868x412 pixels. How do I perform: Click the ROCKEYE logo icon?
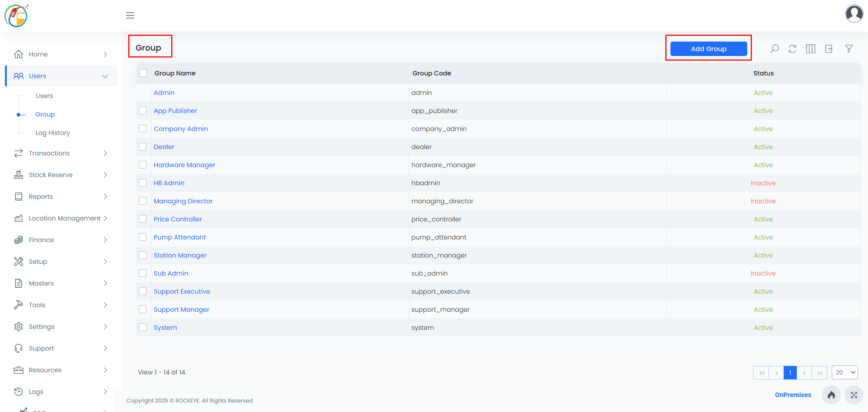[x=16, y=16]
